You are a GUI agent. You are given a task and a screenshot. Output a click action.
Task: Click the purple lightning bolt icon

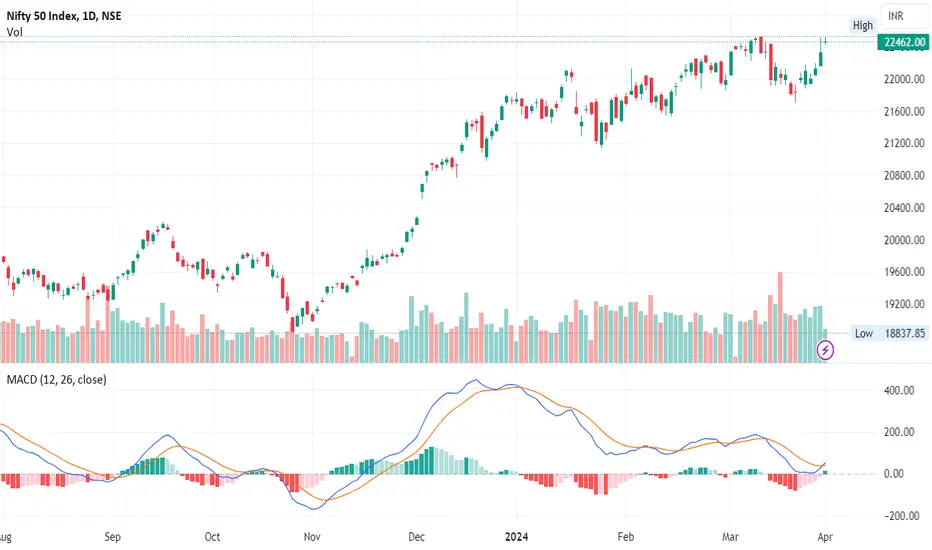pyautogui.click(x=825, y=350)
